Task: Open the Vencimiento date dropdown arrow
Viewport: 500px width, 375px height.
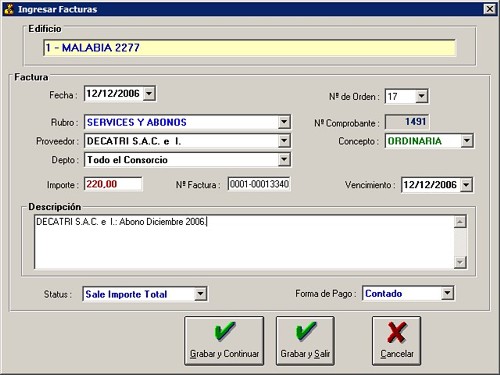Action: [466, 185]
